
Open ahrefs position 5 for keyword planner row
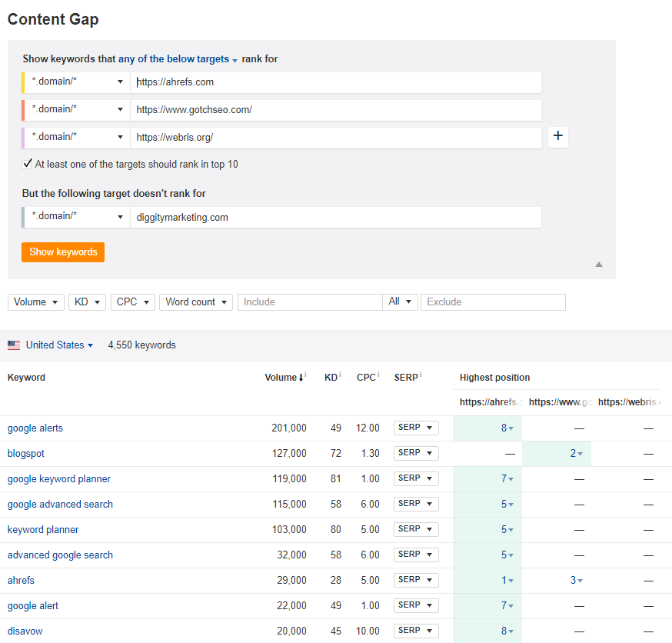507,529
